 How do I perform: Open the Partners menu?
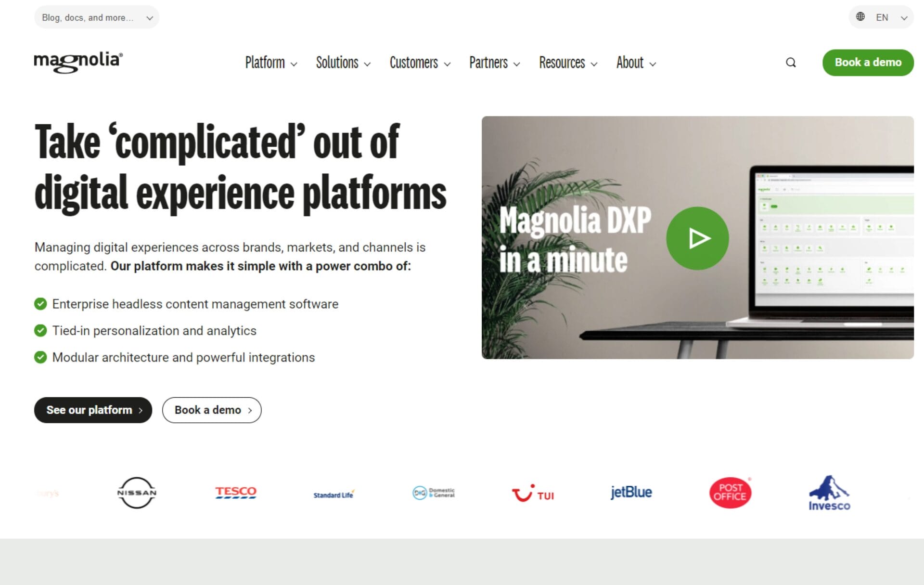coord(495,63)
